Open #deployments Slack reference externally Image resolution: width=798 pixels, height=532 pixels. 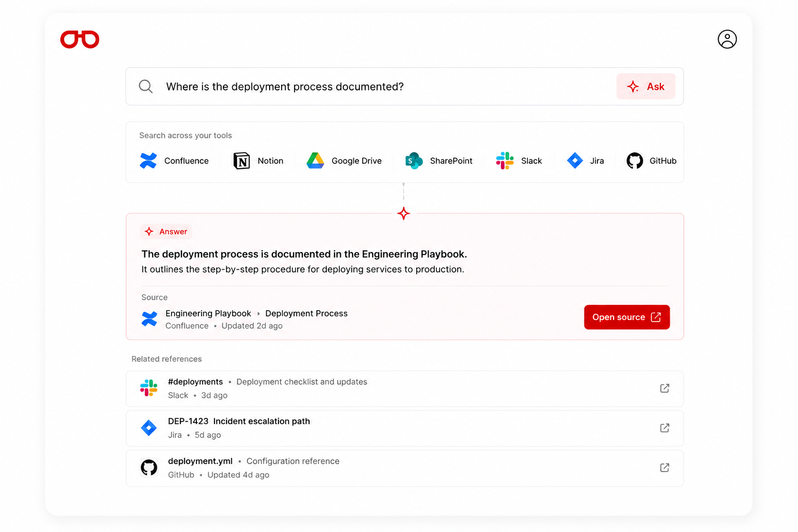pos(664,388)
